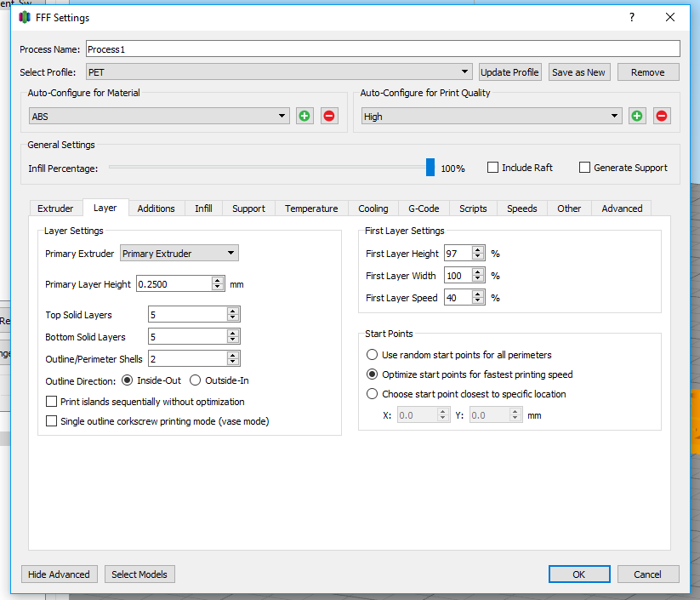This screenshot has height=600, width=700.
Task: Click the First Layer Width value field
Action: [x=458, y=276]
